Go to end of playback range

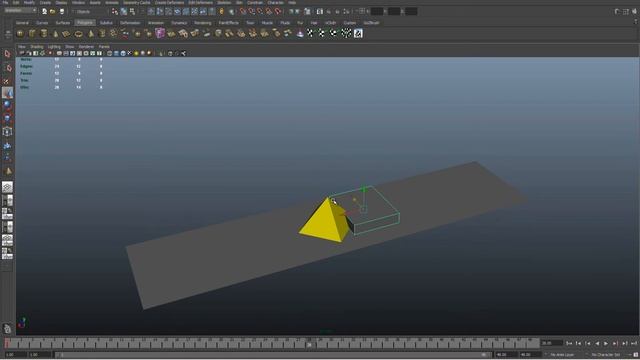634,344
